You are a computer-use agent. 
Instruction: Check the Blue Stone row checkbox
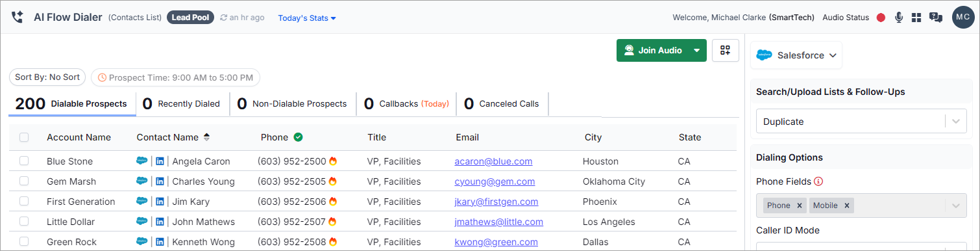tap(24, 161)
